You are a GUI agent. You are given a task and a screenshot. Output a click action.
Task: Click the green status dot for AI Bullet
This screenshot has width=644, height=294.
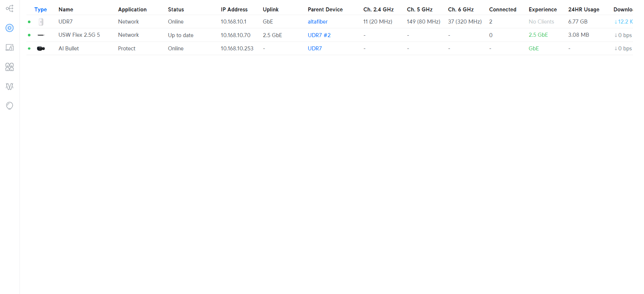click(29, 49)
